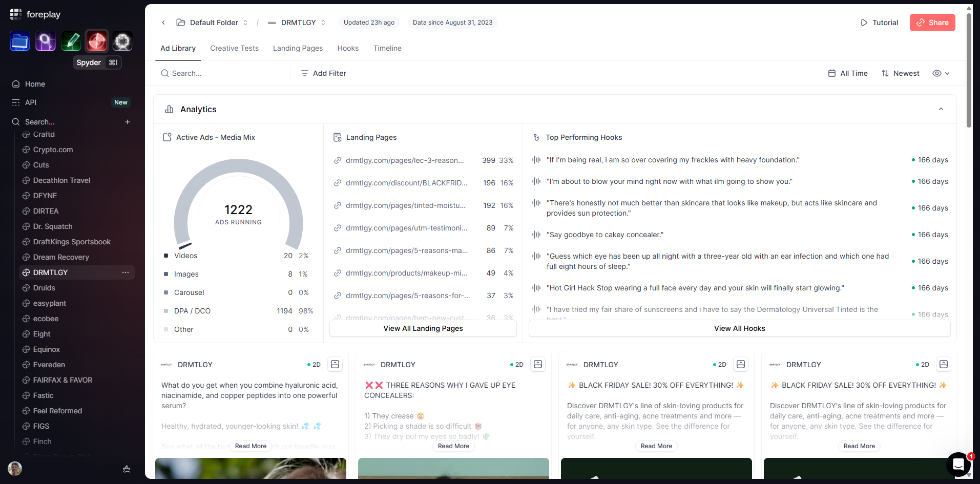
Task: Expand Read More on eye concealers ad
Action: [454, 446]
